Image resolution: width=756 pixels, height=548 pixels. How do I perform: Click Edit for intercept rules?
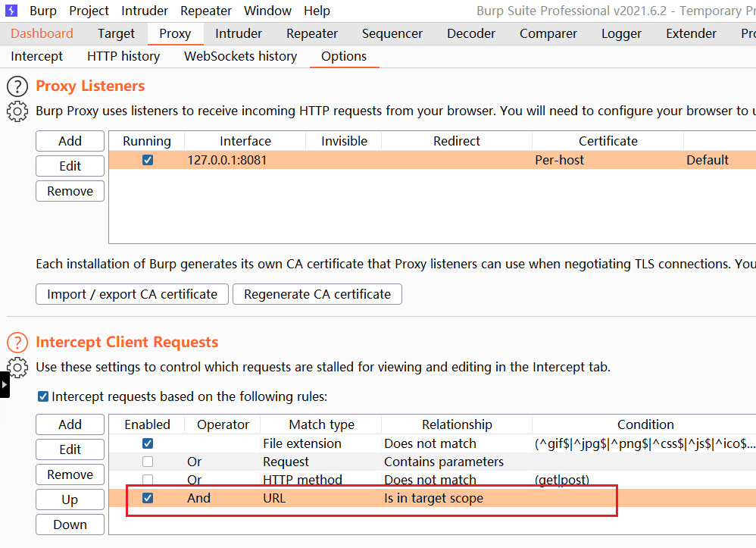tap(70, 449)
